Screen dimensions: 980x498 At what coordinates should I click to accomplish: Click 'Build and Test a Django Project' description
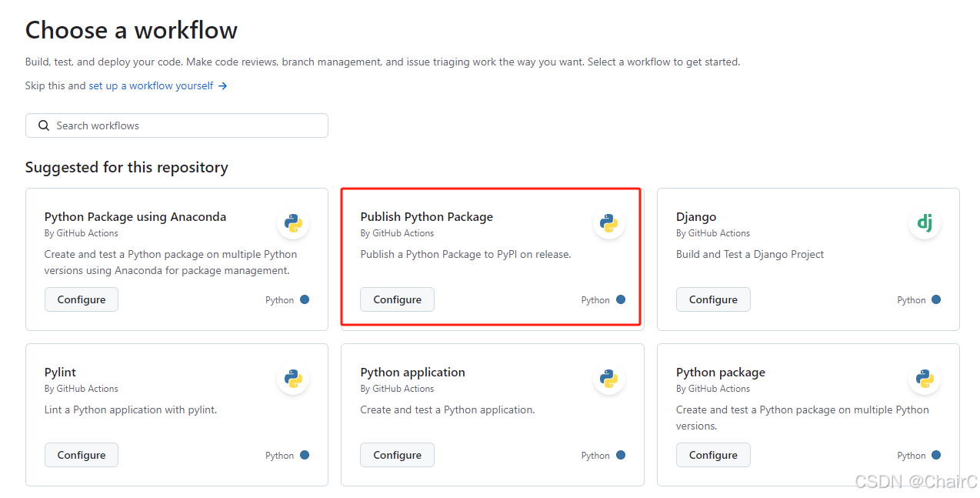click(750, 254)
